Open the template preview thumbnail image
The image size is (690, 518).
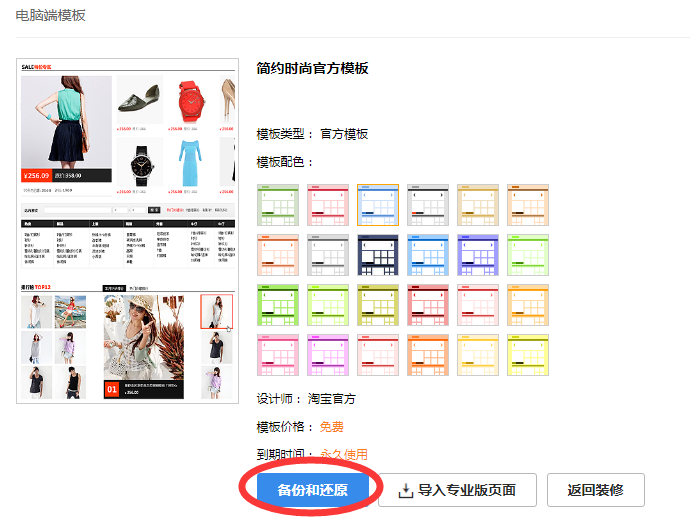pyautogui.click(x=128, y=231)
